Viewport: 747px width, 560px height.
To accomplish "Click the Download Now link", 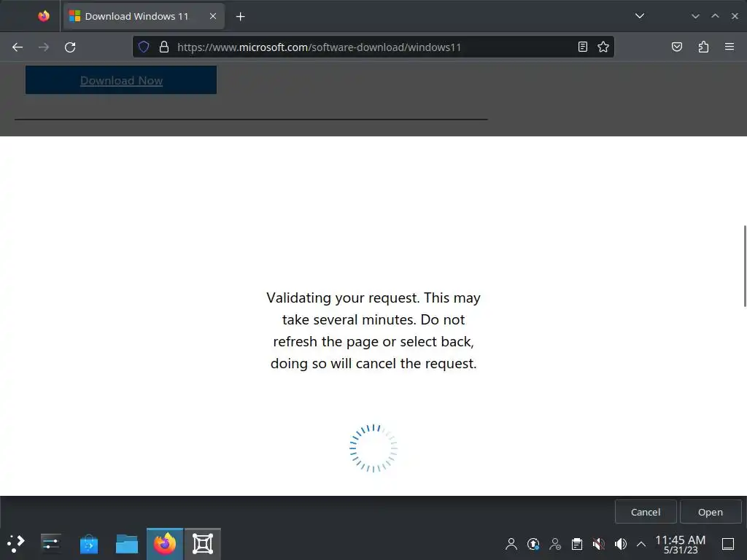I will pyautogui.click(x=121, y=80).
